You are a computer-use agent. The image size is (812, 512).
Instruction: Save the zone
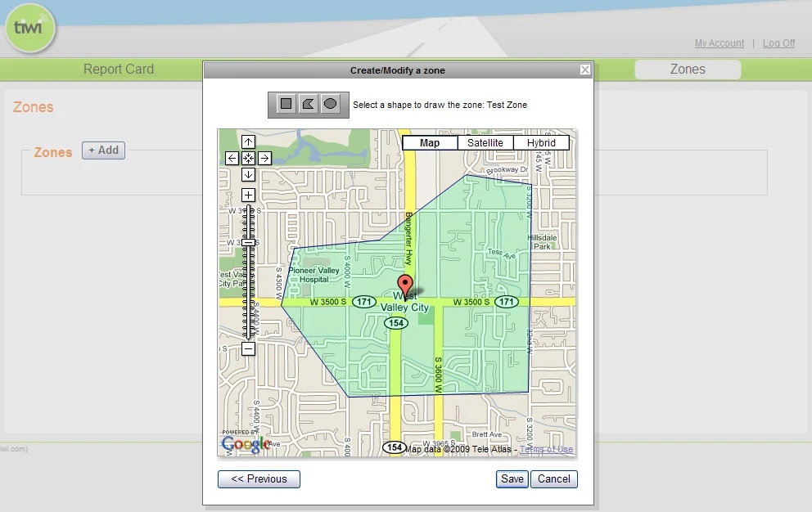coord(512,478)
